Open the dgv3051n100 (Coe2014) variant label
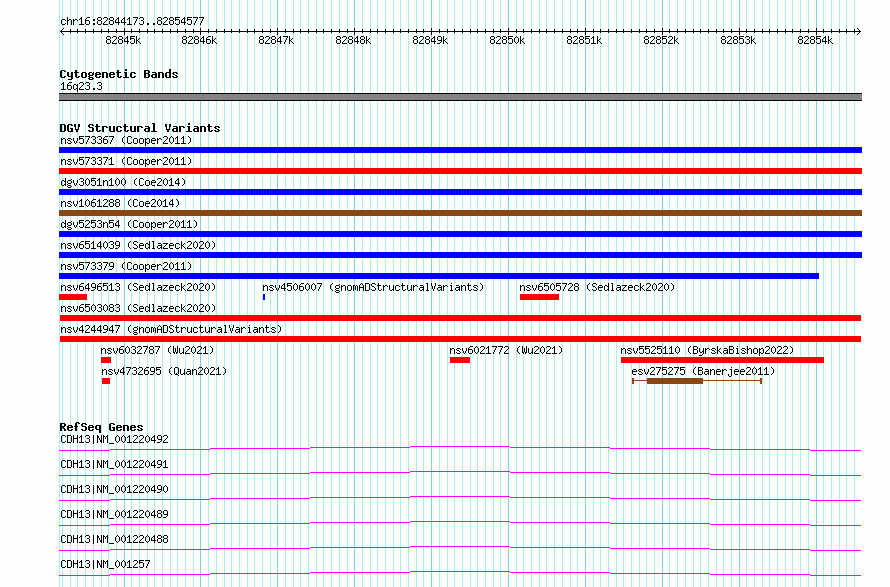The height and width of the screenshot is (587, 890). pyautogui.click(x=123, y=182)
